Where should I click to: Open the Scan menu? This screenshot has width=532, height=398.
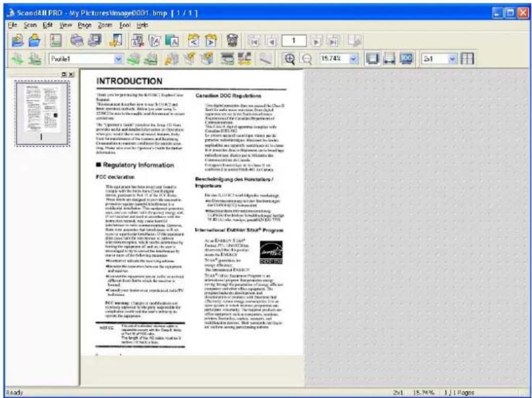coord(30,25)
